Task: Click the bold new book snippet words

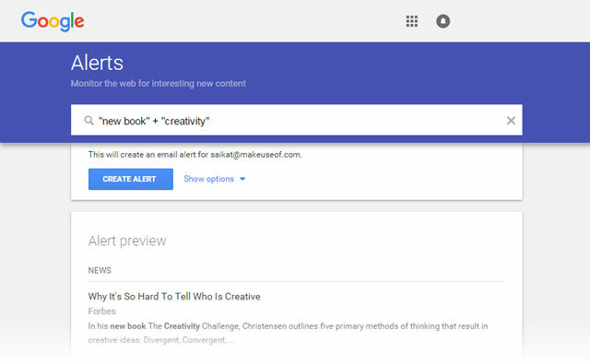Action: (128, 326)
